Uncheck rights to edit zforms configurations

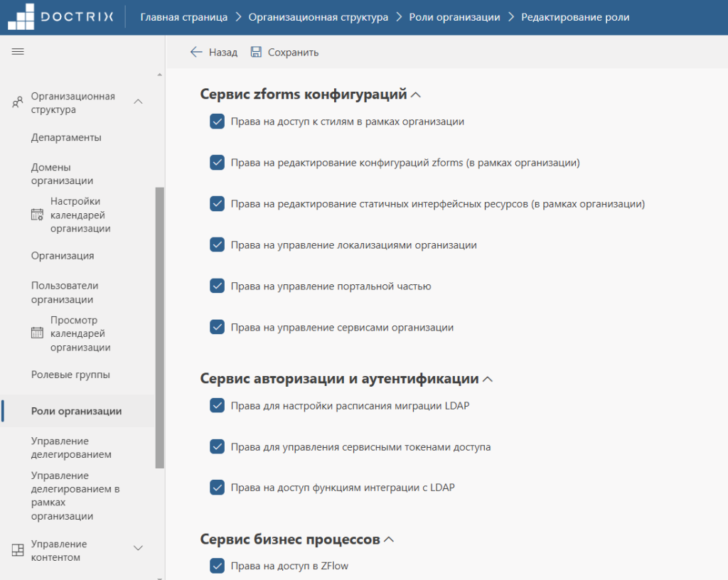click(217, 162)
